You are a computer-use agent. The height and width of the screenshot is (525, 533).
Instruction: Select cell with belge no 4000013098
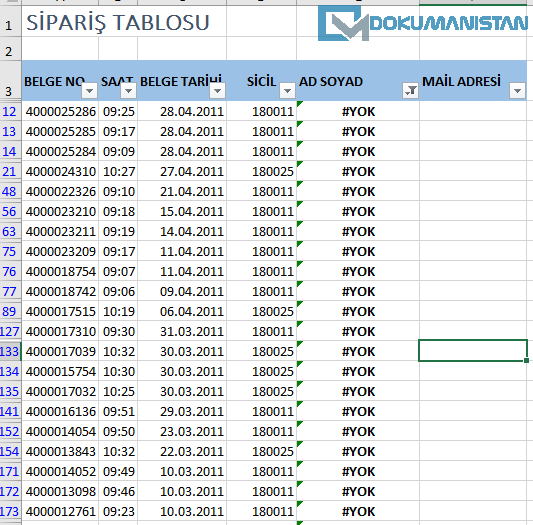coord(61,491)
